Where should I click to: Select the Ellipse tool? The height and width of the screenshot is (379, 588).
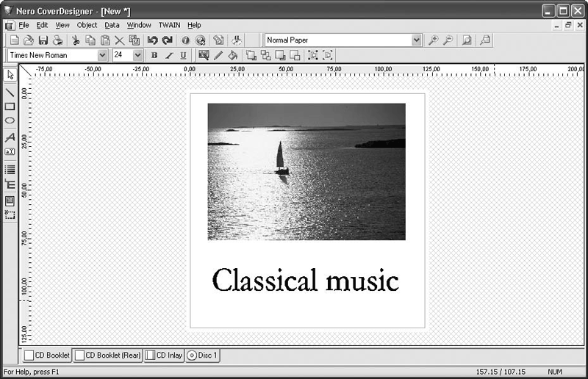[10, 120]
